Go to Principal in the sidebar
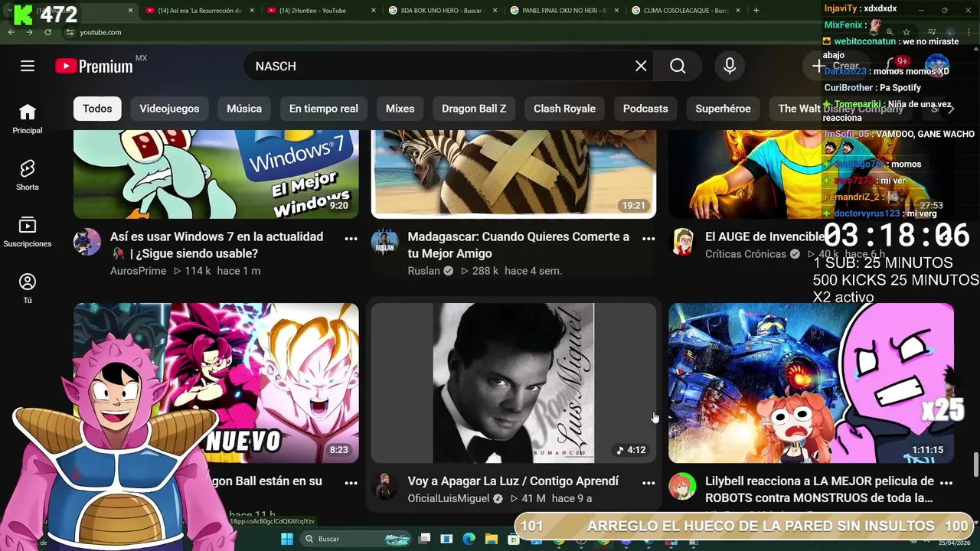The image size is (980, 551). 28,119
